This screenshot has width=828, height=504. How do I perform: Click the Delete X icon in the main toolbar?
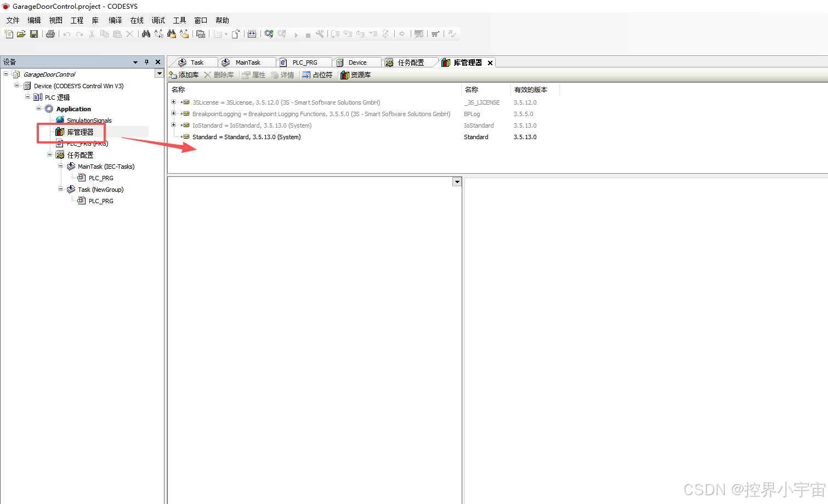pos(130,34)
